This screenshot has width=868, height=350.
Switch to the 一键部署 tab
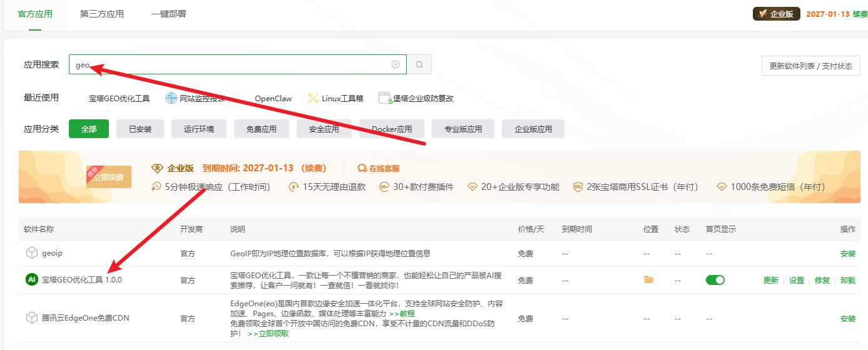[168, 14]
